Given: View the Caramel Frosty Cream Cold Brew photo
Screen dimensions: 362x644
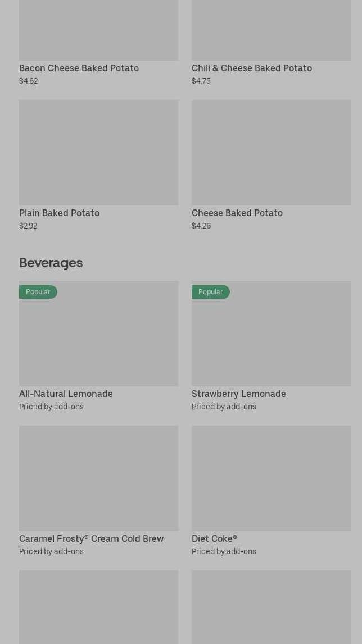Looking at the screenshot, I should pyautogui.click(x=98, y=478).
